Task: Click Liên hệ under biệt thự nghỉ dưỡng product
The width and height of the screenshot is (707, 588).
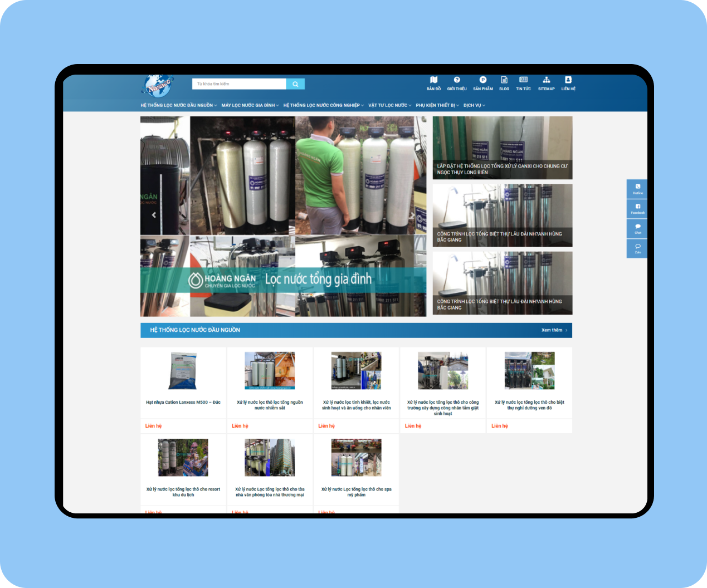Action: coord(500,426)
